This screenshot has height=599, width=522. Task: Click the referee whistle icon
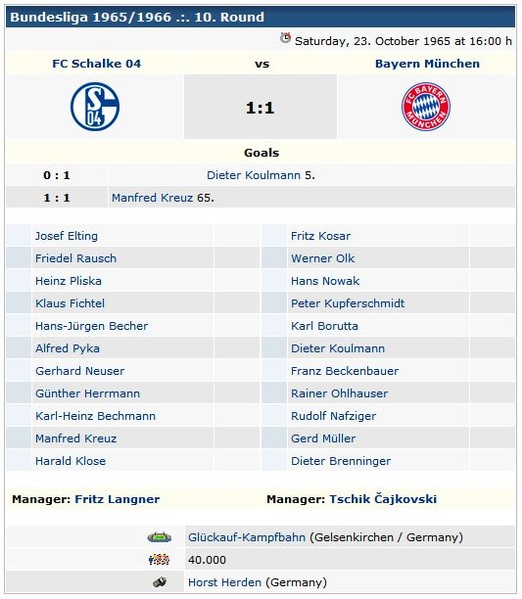tap(160, 582)
